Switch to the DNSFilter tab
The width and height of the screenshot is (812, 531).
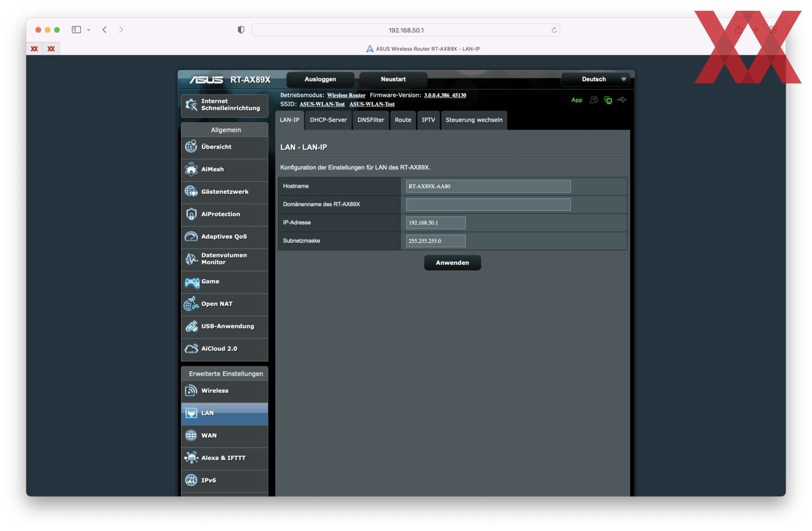[x=371, y=120]
